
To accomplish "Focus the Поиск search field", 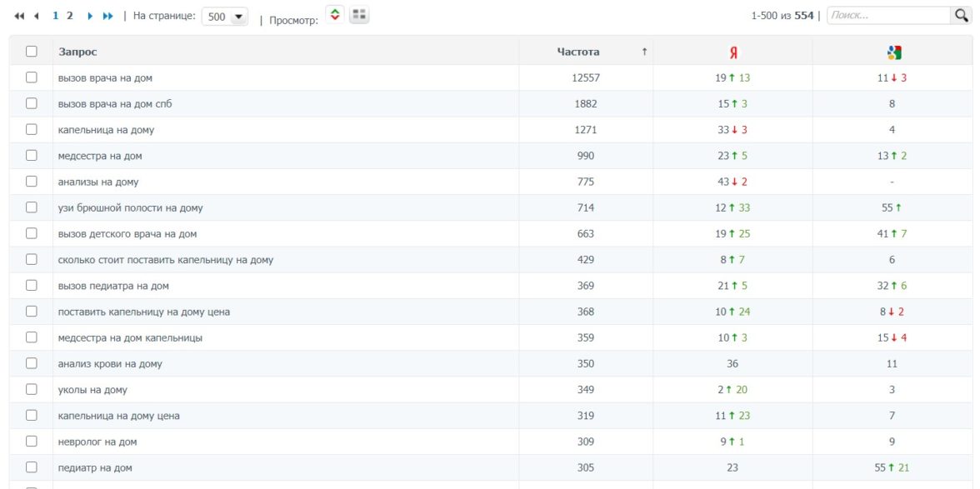I will tap(888, 16).
